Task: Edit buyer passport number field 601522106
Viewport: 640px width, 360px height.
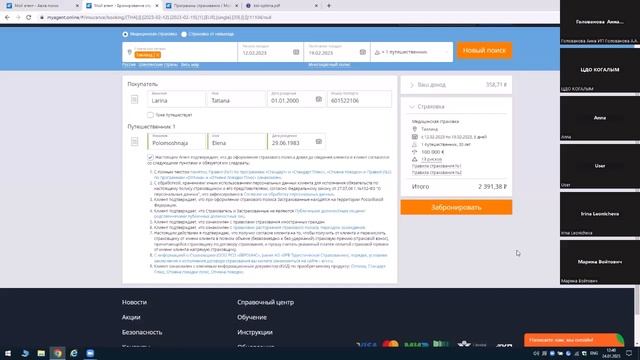Action: (x=359, y=99)
